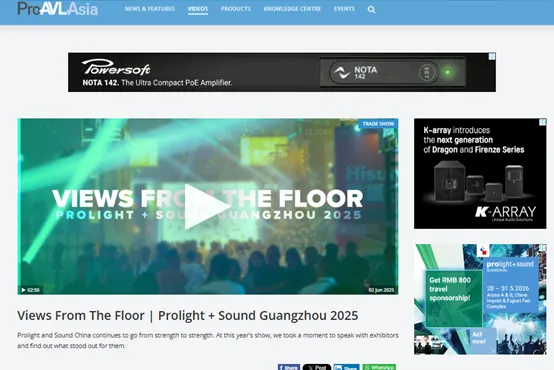Share the article on LinkedIn
The width and height of the screenshot is (554, 370).
point(346,367)
